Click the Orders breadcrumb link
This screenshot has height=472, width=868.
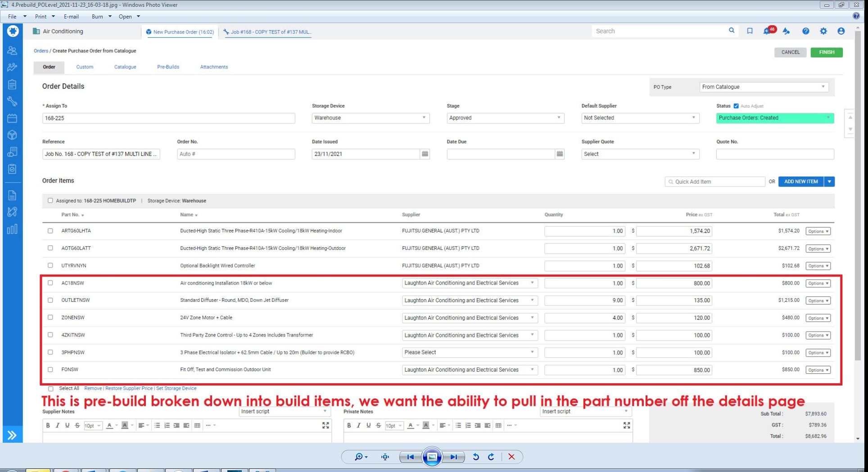pos(41,51)
